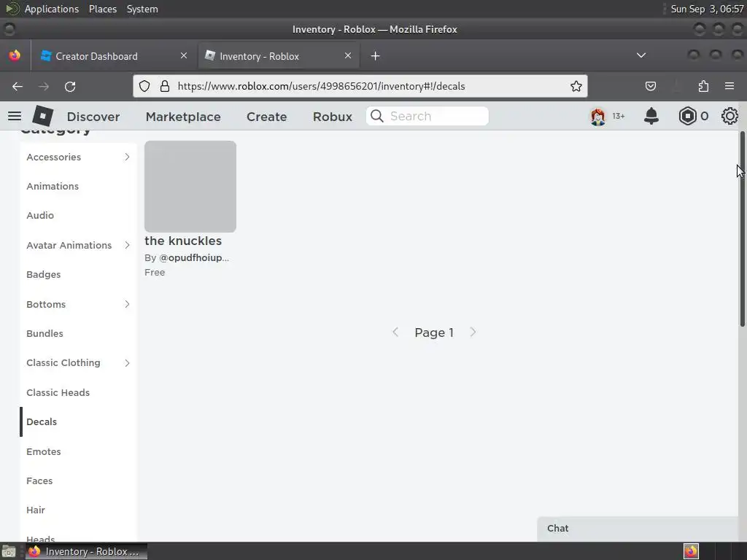Expand the Accessories category chevron
Image resolution: width=747 pixels, height=560 pixels.
[127, 157]
